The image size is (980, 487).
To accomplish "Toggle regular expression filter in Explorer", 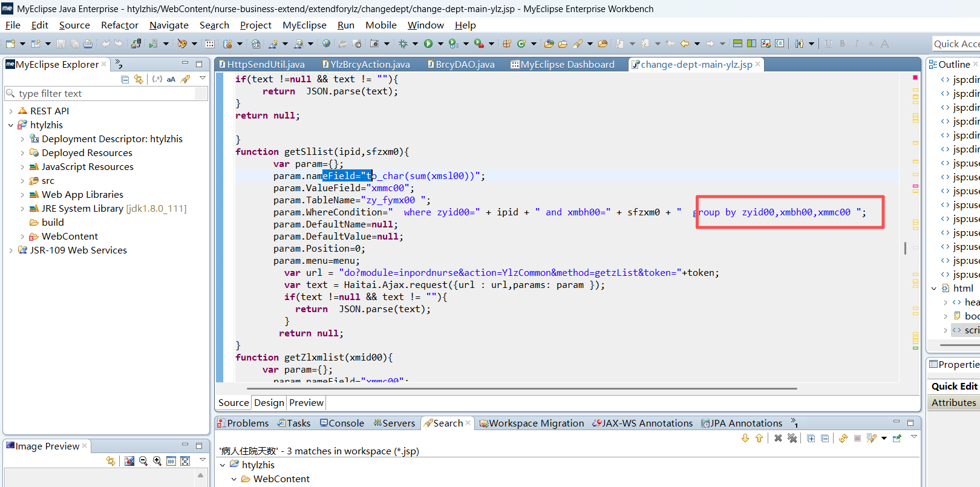I will pos(157,79).
